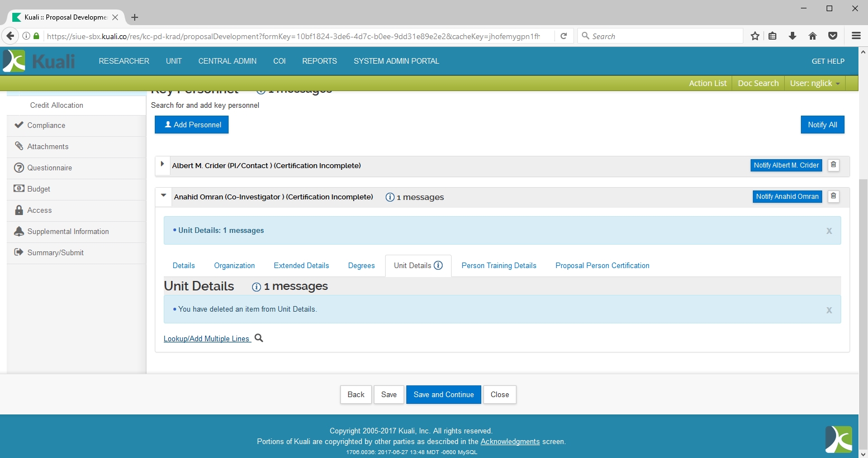The image size is (868, 458).
Task: Click the Notify All button
Action: 822,125
